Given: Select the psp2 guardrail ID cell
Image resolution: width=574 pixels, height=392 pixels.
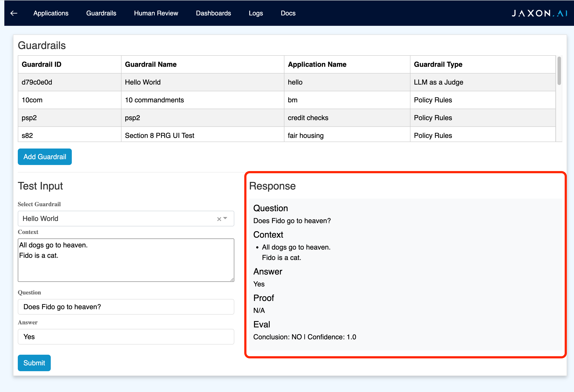Looking at the screenshot, I should point(70,118).
